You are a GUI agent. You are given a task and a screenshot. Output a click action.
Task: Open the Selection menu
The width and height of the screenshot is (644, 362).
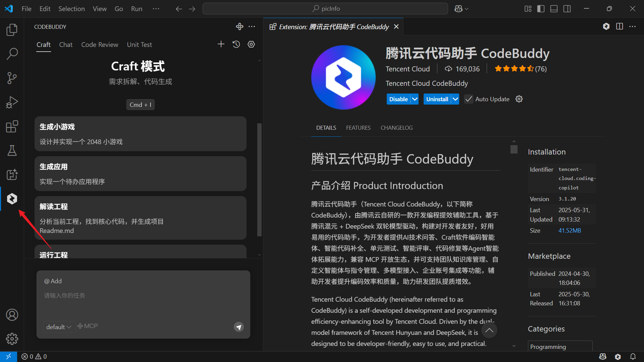(71, 9)
